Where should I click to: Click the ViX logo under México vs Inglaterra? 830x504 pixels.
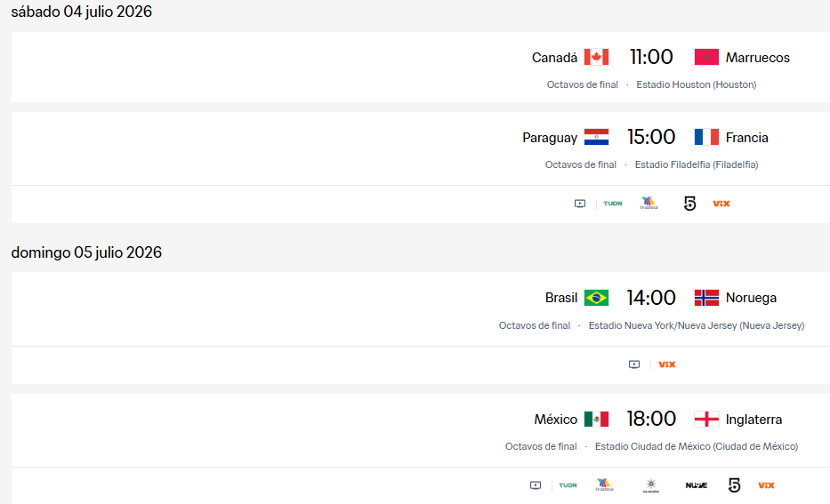point(766,485)
